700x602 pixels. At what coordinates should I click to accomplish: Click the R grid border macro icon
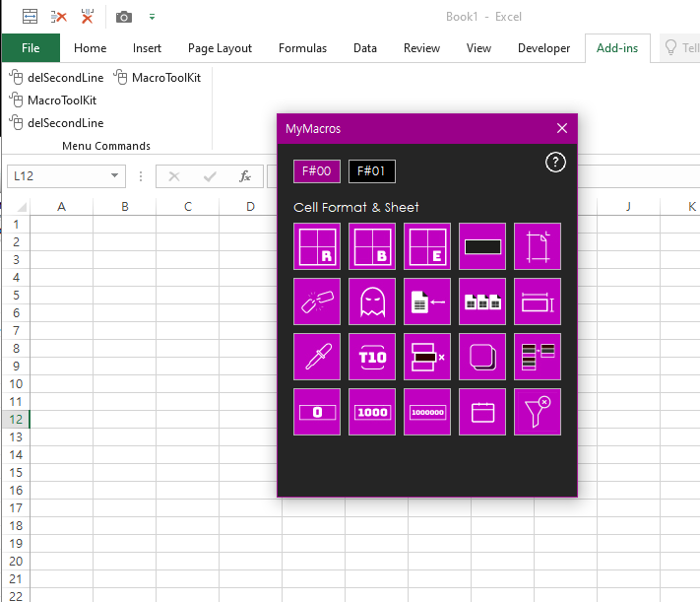[x=317, y=246]
